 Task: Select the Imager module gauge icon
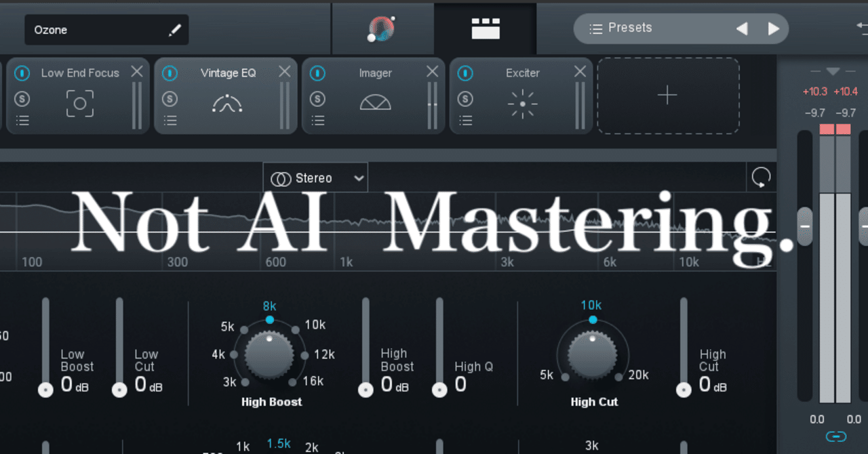point(375,103)
